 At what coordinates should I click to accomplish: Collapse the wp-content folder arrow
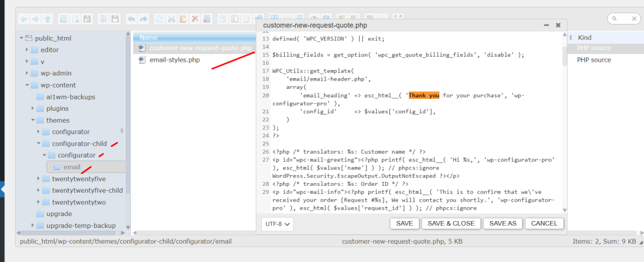tap(27, 85)
